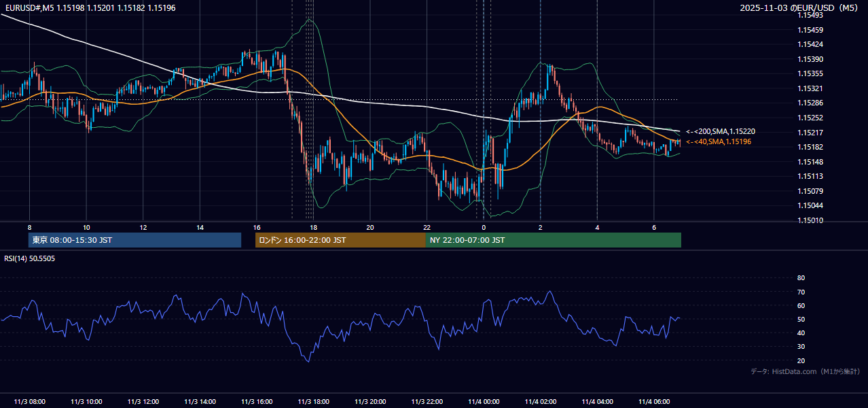Click hour tick 4 under price chart
This screenshot has height=408, width=868.
click(x=597, y=227)
